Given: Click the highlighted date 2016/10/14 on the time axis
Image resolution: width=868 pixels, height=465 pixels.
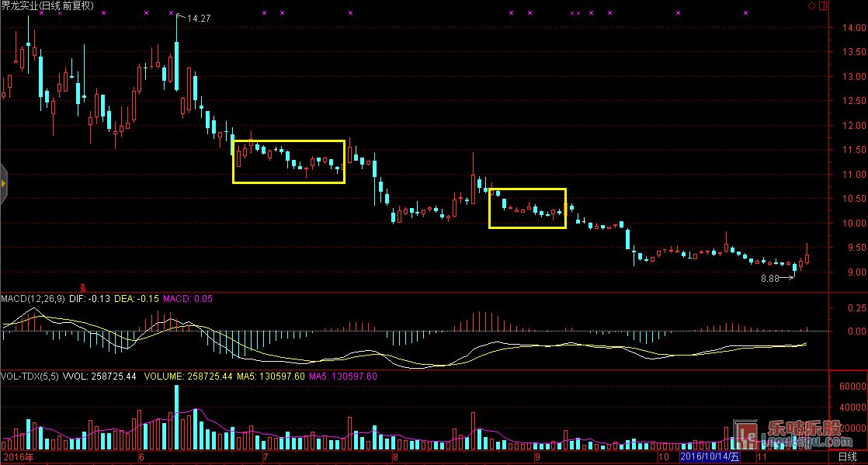Looking at the screenshot, I should (x=707, y=458).
